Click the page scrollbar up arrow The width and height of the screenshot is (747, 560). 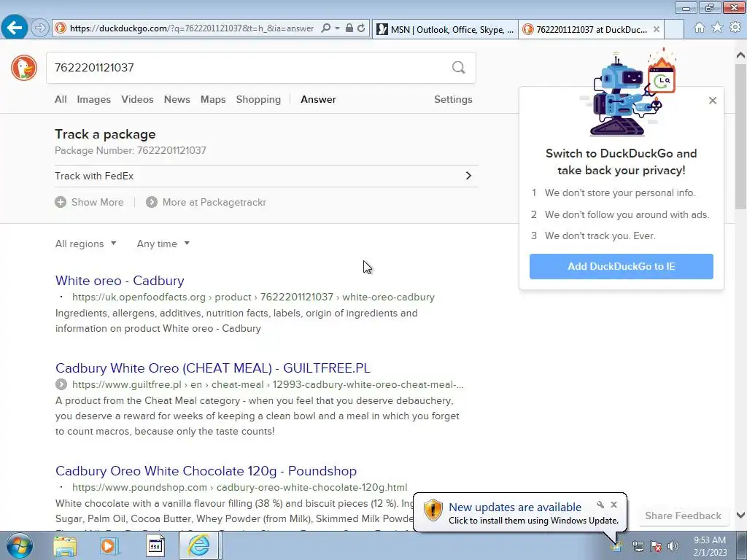pyautogui.click(x=740, y=55)
